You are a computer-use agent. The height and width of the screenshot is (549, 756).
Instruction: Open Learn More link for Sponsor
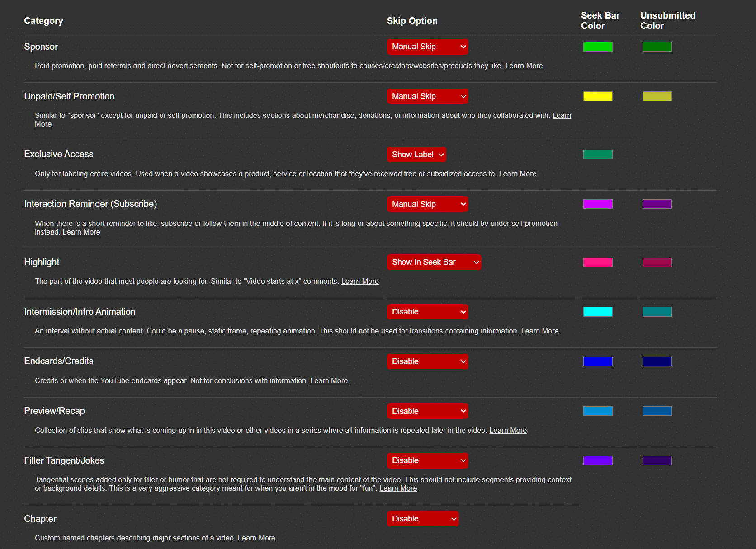(524, 66)
